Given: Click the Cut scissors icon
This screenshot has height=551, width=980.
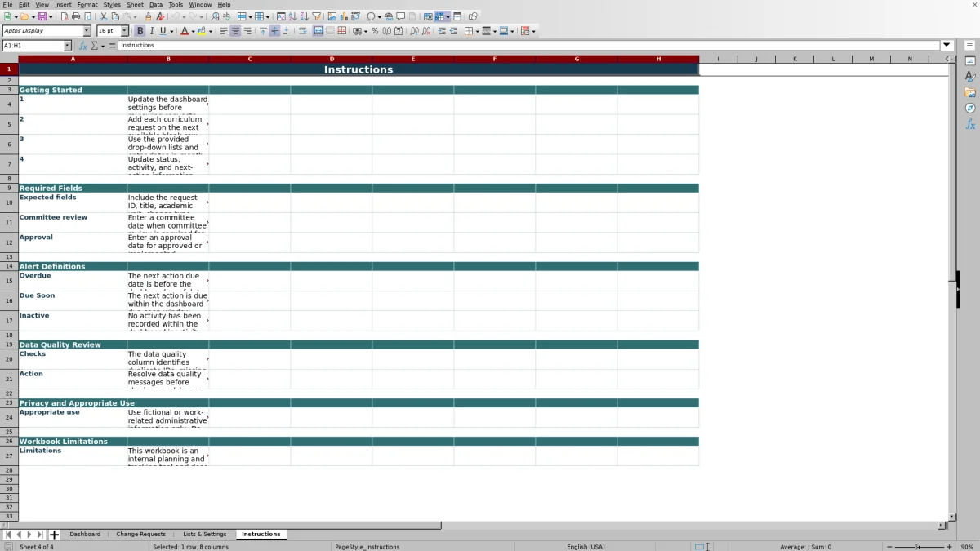Looking at the screenshot, I should [104, 16].
